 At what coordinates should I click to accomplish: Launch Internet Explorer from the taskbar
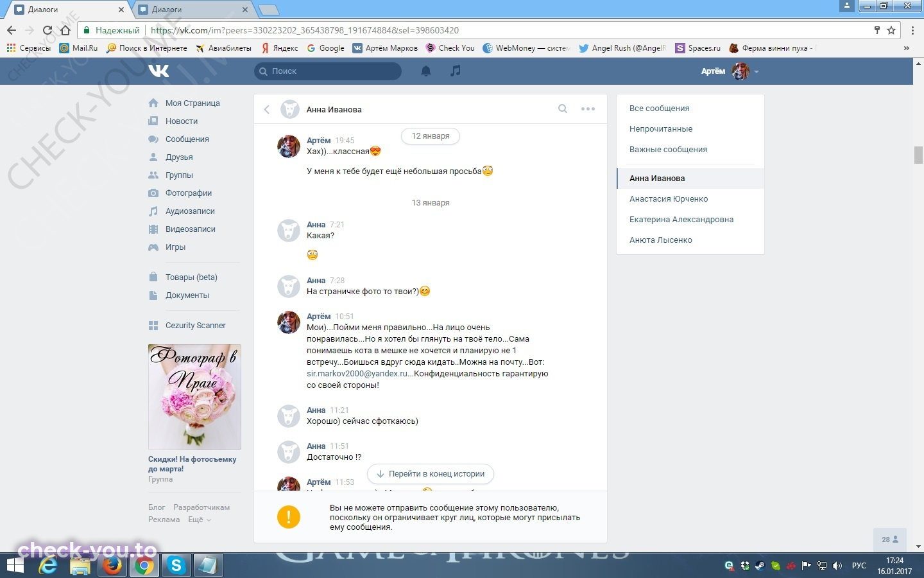[x=48, y=565]
